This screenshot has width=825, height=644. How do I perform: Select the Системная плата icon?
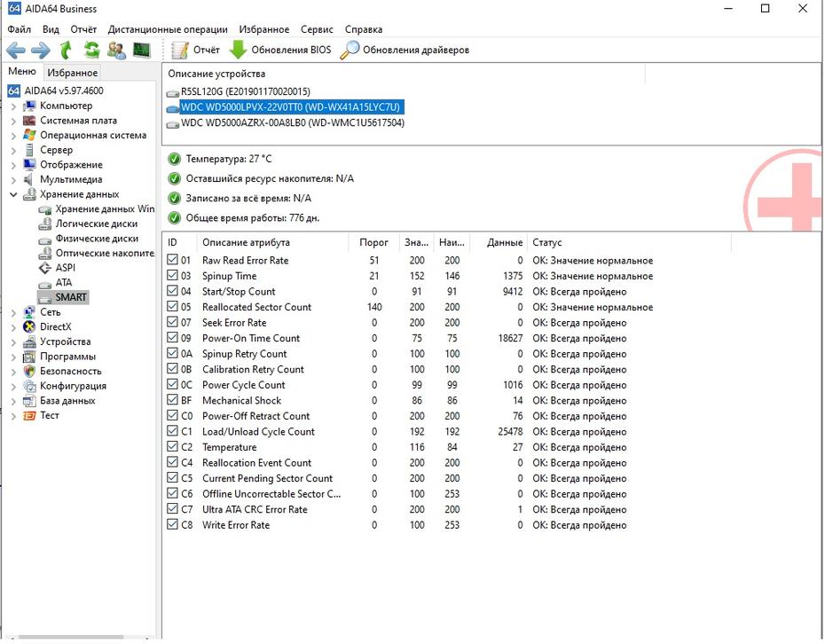[29, 121]
